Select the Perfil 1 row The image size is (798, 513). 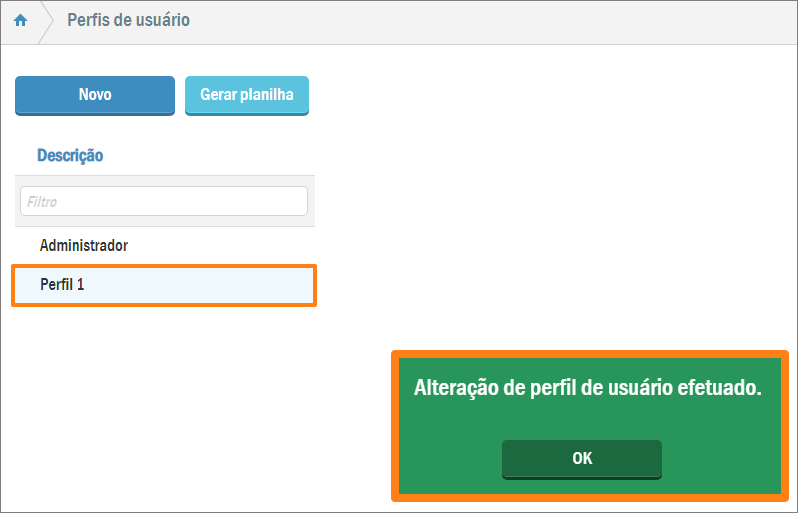163,285
